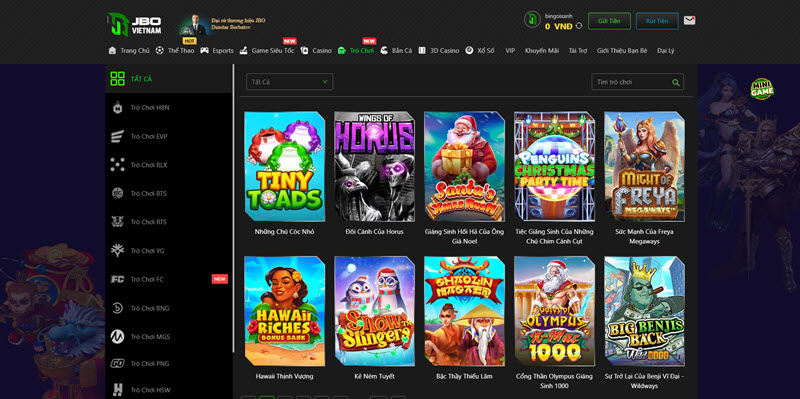
Task: Click 'Đôi Cánh Của Horus' game title
Action: coord(374,232)
